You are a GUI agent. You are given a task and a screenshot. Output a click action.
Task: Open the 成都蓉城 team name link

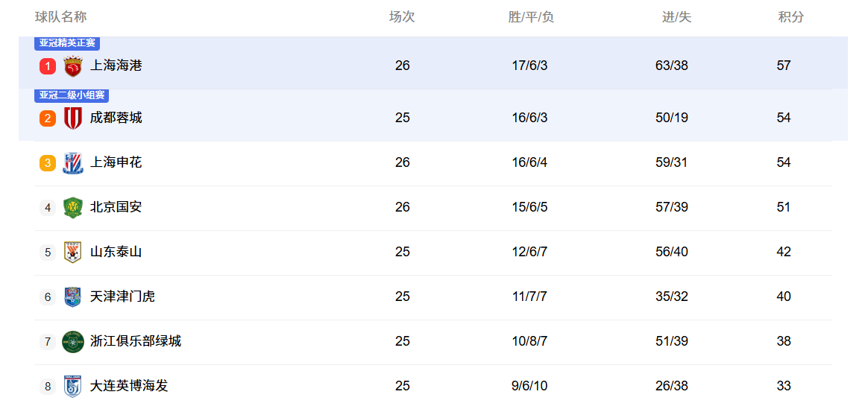116,118
